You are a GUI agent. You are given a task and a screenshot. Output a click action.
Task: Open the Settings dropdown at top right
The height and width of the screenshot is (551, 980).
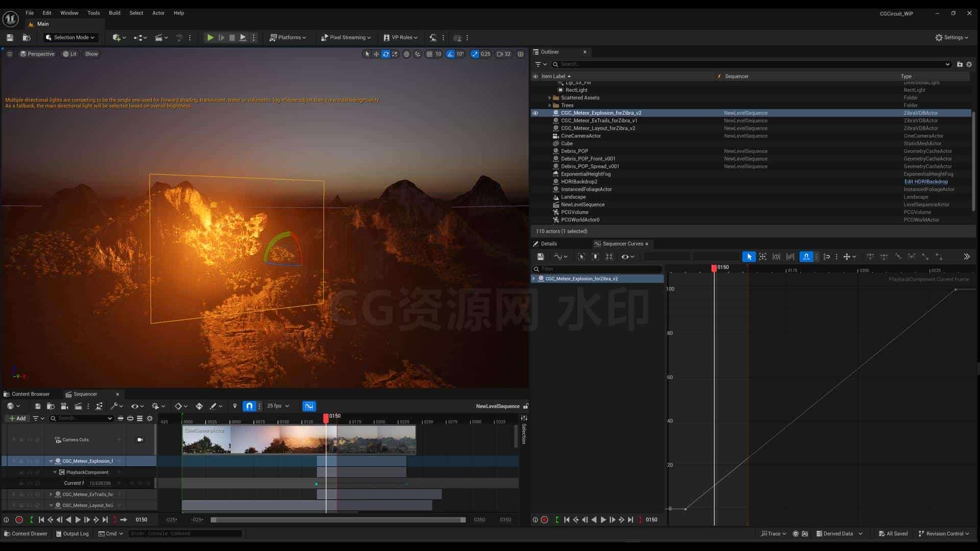click(952, 38)
